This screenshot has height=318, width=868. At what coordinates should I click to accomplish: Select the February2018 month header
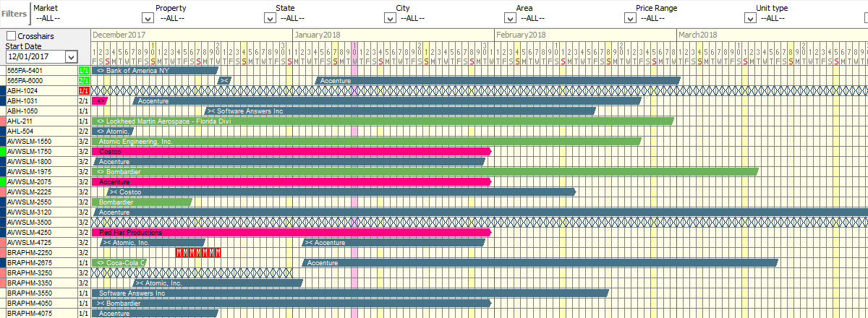pyautogui.click(x=521, y=35)
